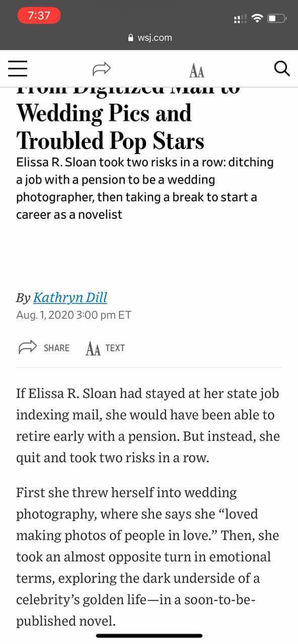Screen dimensions: 298x644
Task: Tap the cellular signal dots icon
Action: (241, 19)
